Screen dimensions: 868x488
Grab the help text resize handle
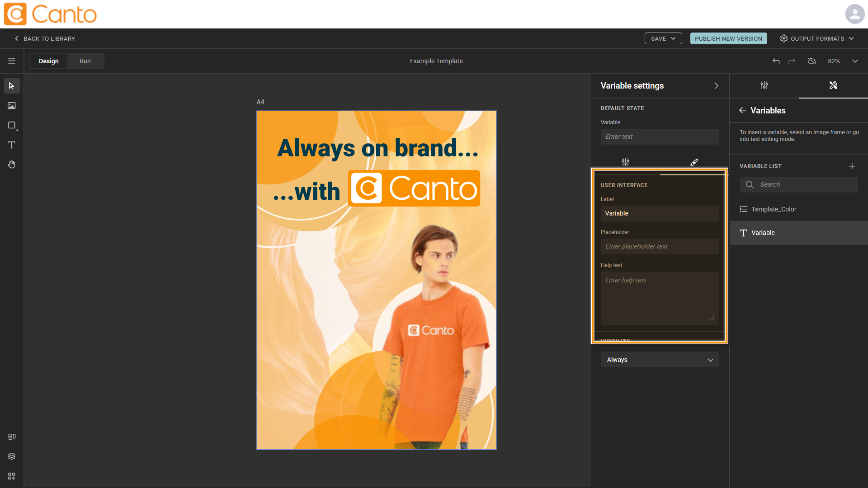(x=712, y=317)
